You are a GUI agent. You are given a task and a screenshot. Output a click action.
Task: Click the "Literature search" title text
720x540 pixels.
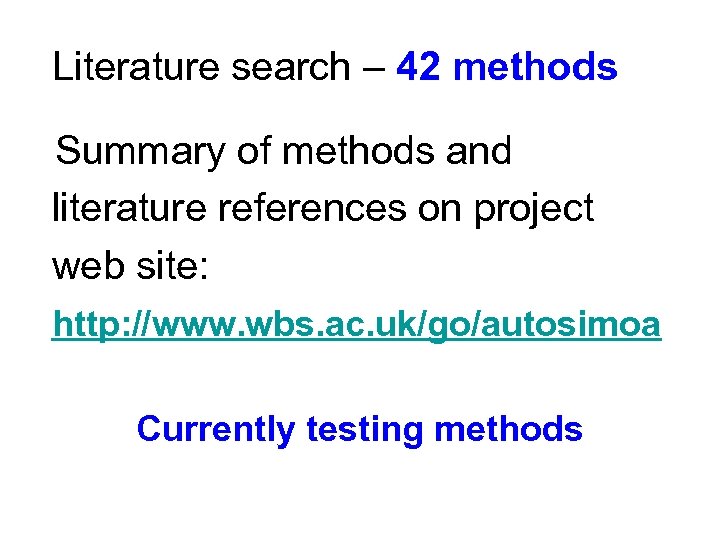click(199, 68)
